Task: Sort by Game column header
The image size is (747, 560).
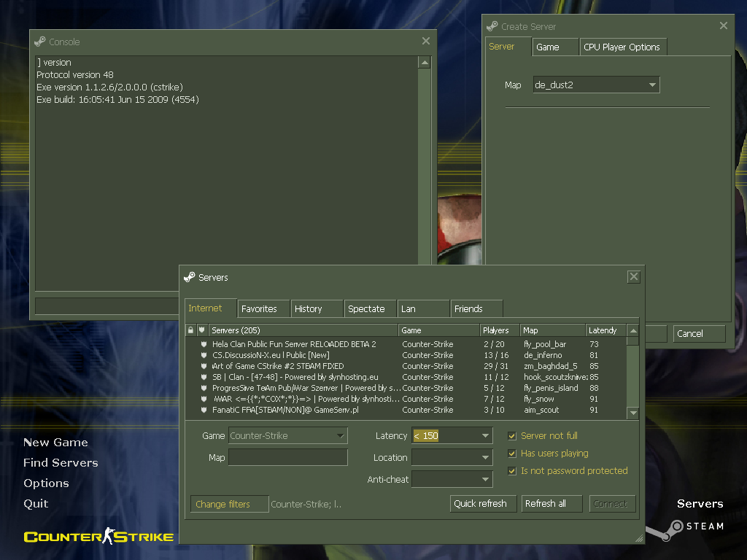Action: click(438, 330)
